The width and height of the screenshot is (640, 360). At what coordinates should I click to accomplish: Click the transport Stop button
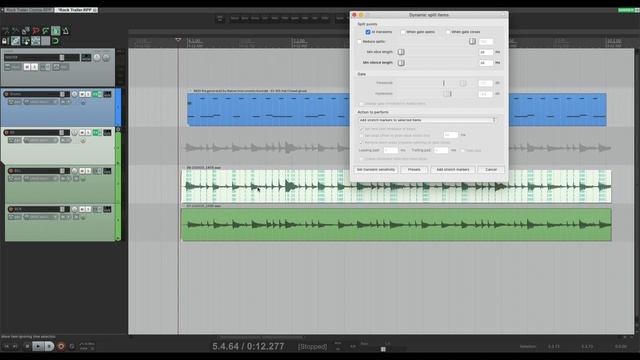tap(27, 346)
